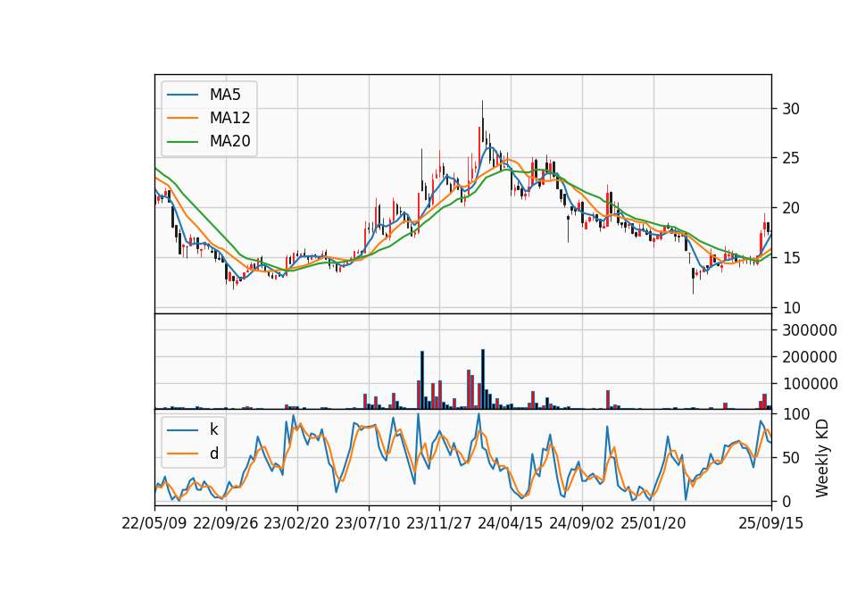Click the volume axis value 100000
This screenshot has width=857, height=616.
(810, 384)
